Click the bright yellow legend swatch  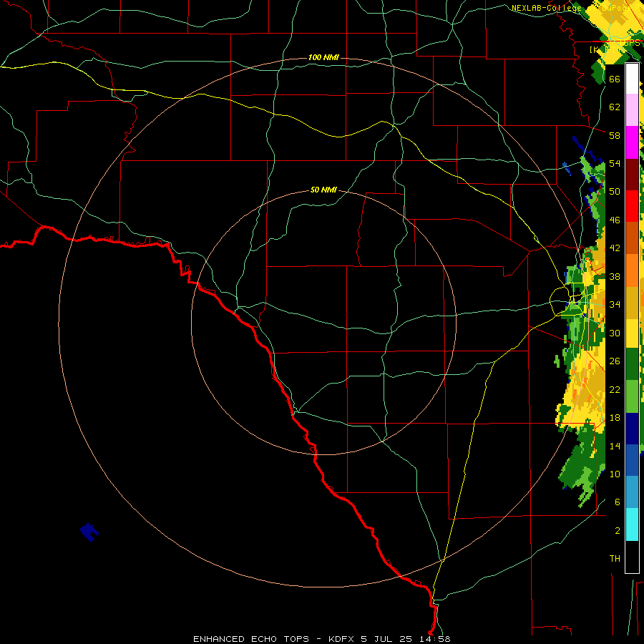(632, 333)
